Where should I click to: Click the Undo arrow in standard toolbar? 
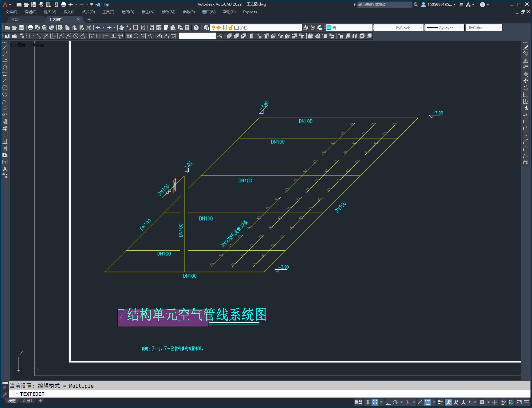(x=98, y=28)
